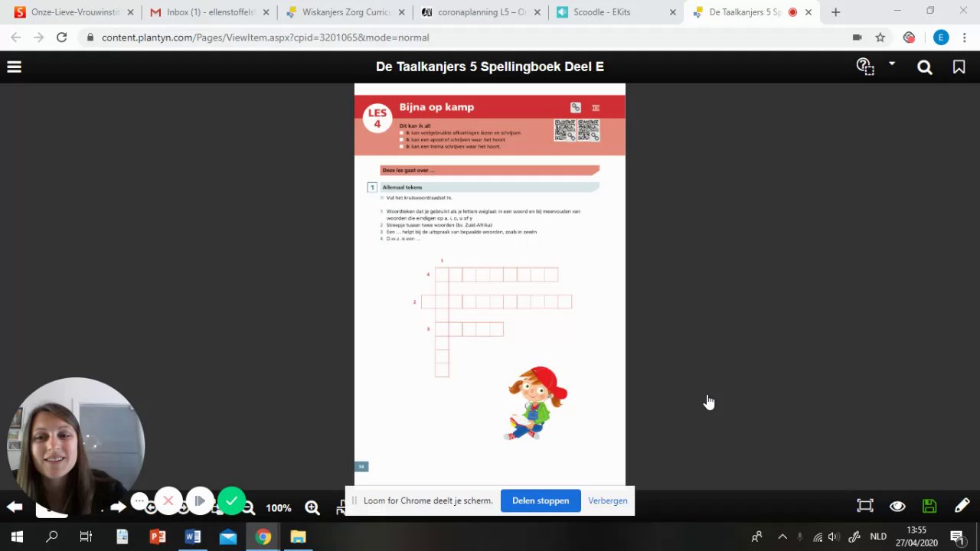Open PowerPoint from taskbar
This screenshot has height=551, width=980.
(x=158, y=536)
